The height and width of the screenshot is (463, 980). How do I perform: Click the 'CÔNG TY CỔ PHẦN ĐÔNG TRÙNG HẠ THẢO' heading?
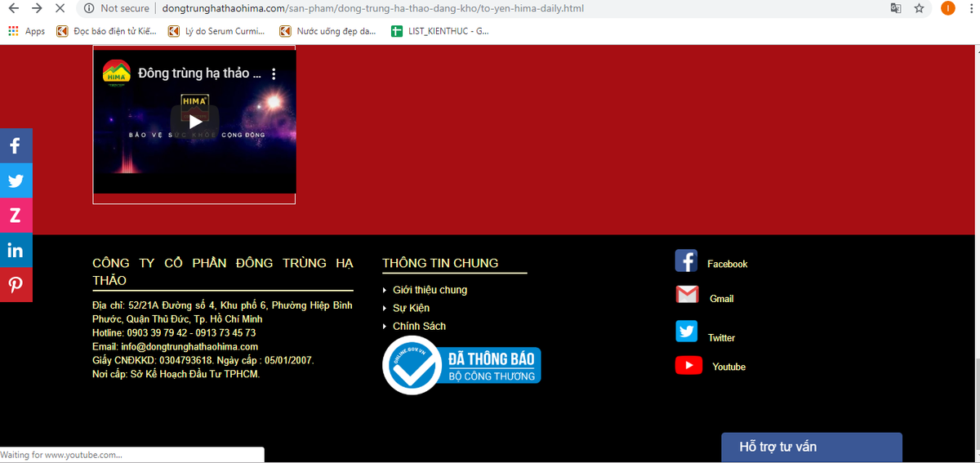click(x=222, y=272)
